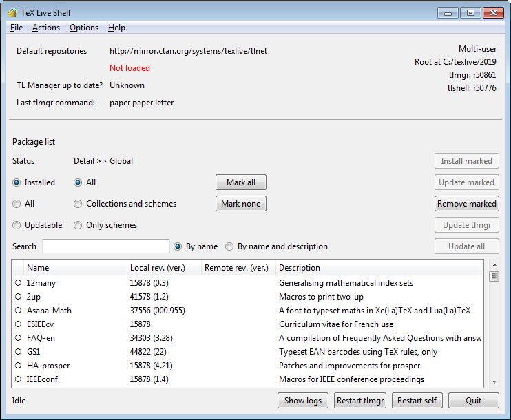This screenshot has height=420, width=511.
Task: Click the Remote rev. (ver.) column header
Action: [238, 268]
